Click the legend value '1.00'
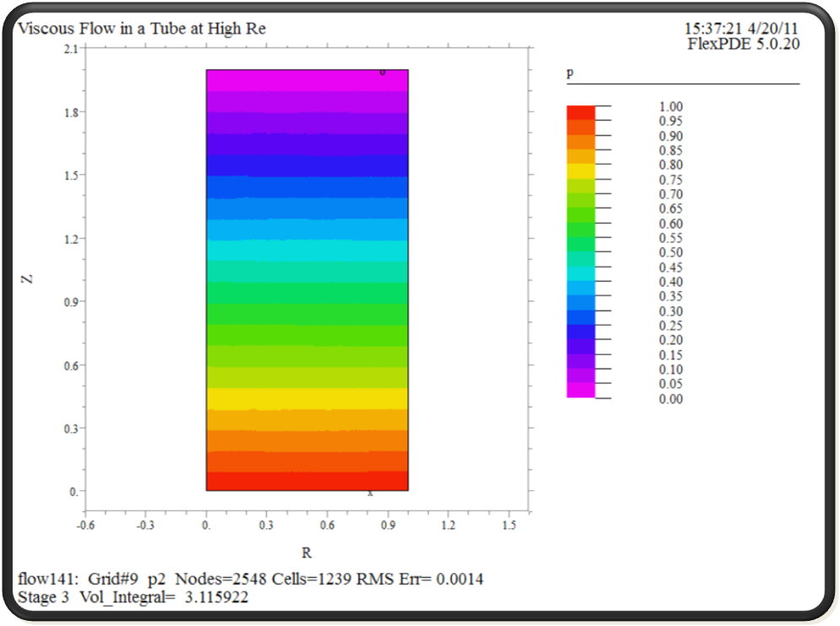 point(670,106)
